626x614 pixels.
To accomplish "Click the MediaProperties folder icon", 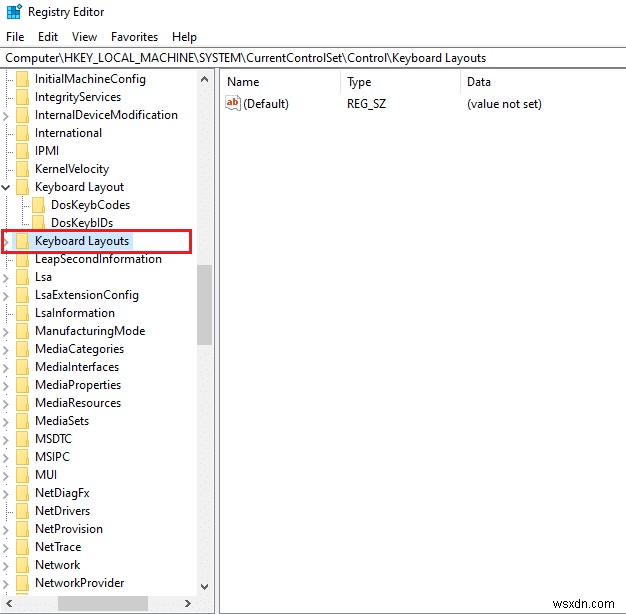I will (22, 385).
